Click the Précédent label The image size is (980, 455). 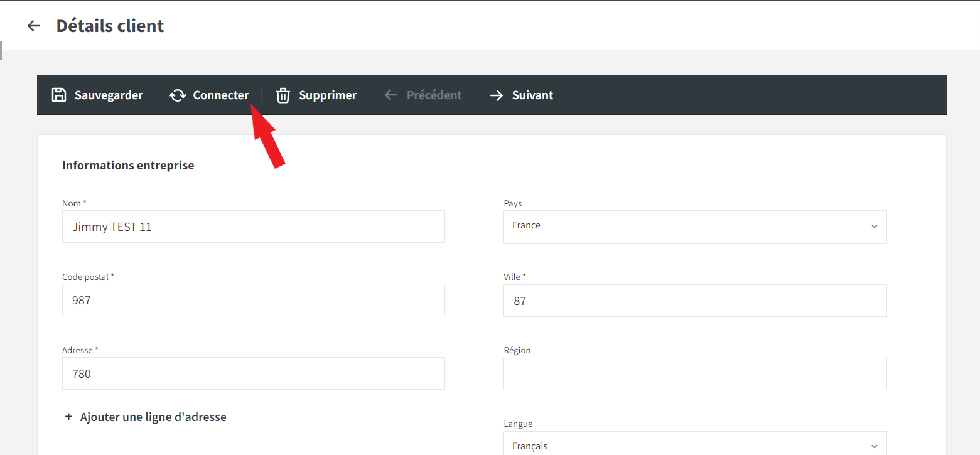[434, 95]
